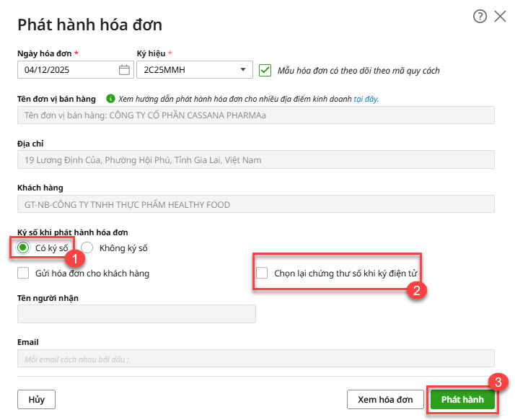Tick 'Chọn lại chứng thư số' checkbox
The image size is (515, 420).
tap(263, 274)
